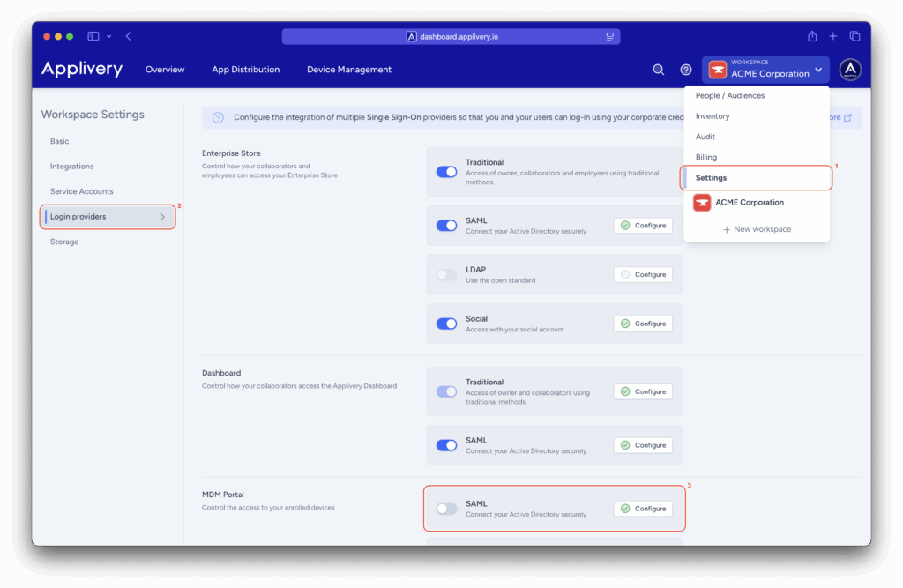Disable Traditional access for Enterprise Store
903x588 pixels.
point(445,172)
